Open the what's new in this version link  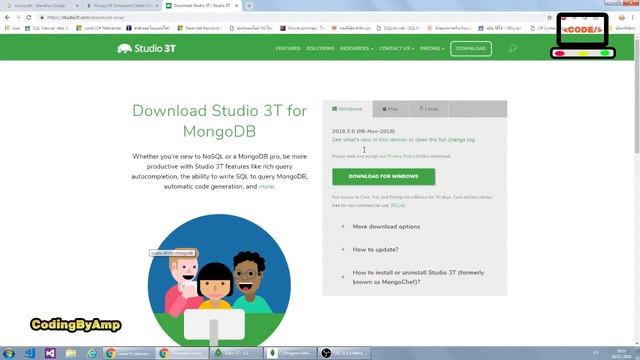[x=371, y=140]
